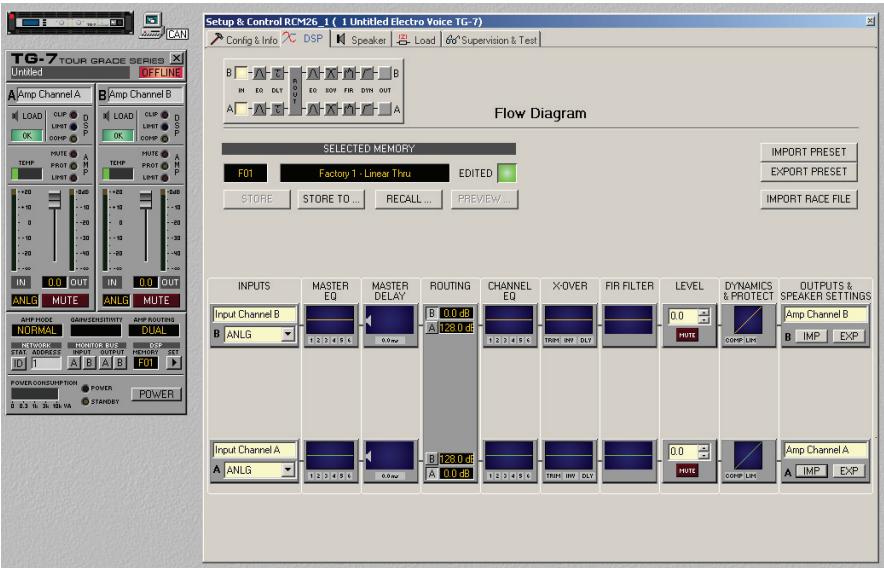Image resolution: width=884 pixels, height=568 pixels.
Task: Open the Master Delay block for channel A
Action: click(390, 456)
